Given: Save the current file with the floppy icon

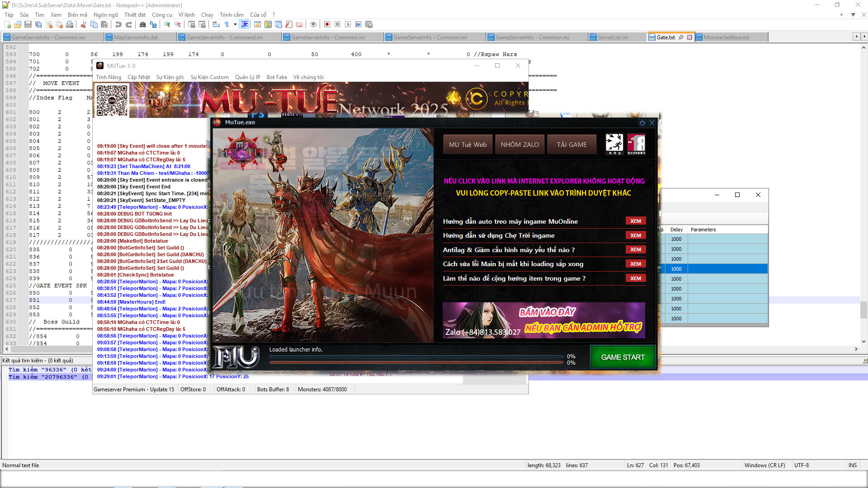Looking at the screenshot, I should [x=28, y=24].
